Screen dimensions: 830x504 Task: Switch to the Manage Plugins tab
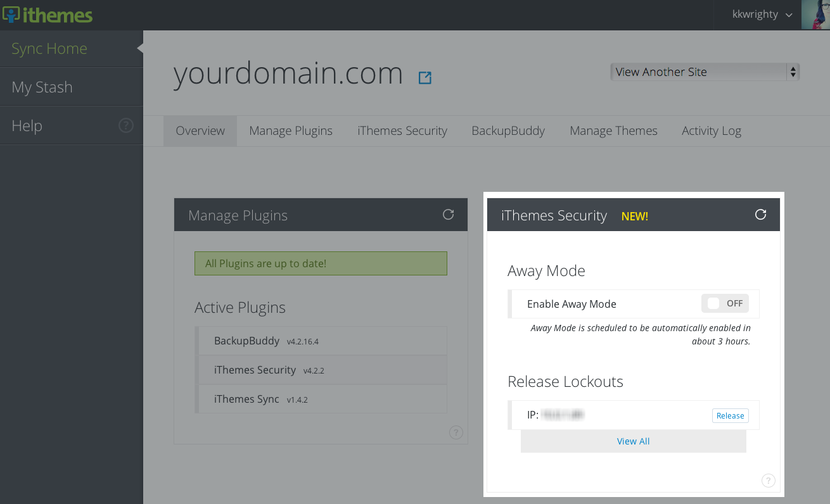point(291,131)
